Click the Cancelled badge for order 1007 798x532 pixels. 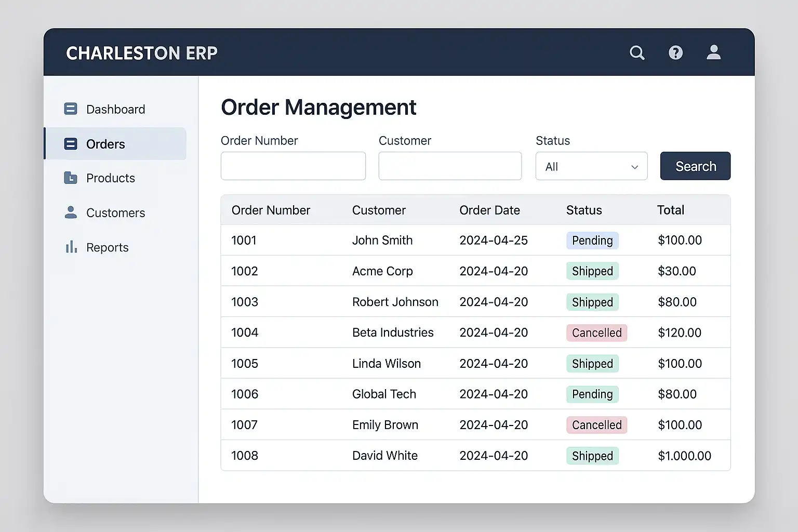pyautogui.click(x=596, y=425)
